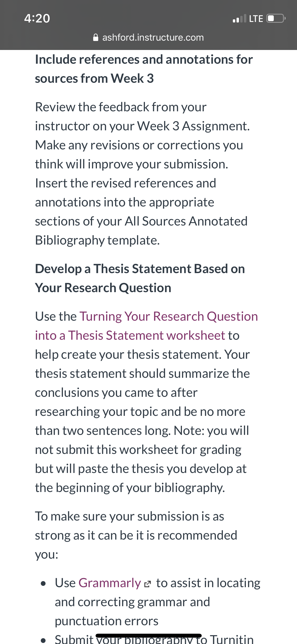Tap the lock icon beside the URL
Screen dimensions: 297x644
coord(96,38)
